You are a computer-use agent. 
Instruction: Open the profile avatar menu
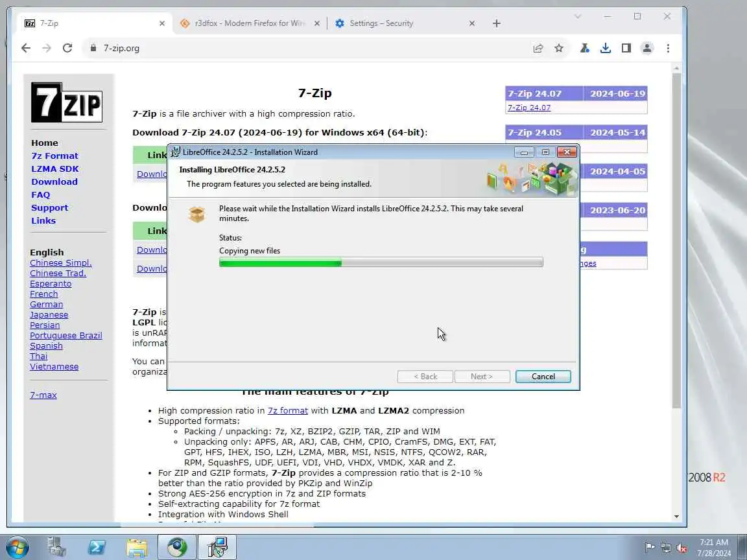tap(647, 48)
